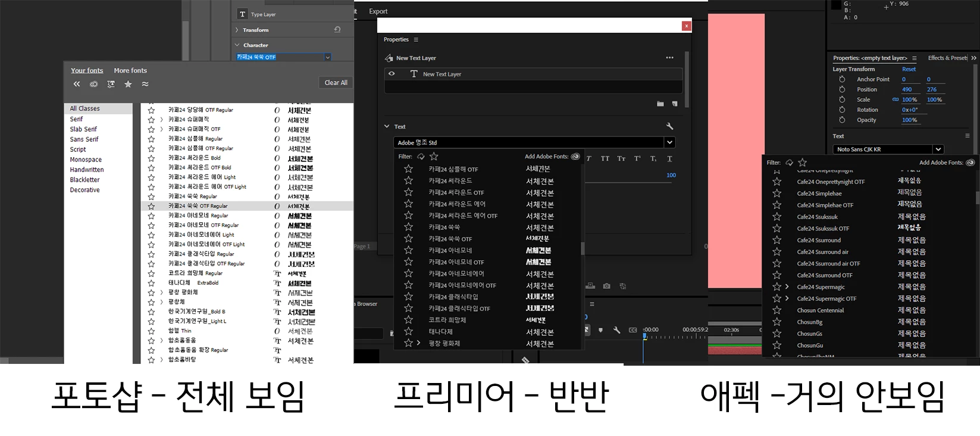Click the new layer icon next to the folder
Screen dimensions: 980x436
pos(675,104)
